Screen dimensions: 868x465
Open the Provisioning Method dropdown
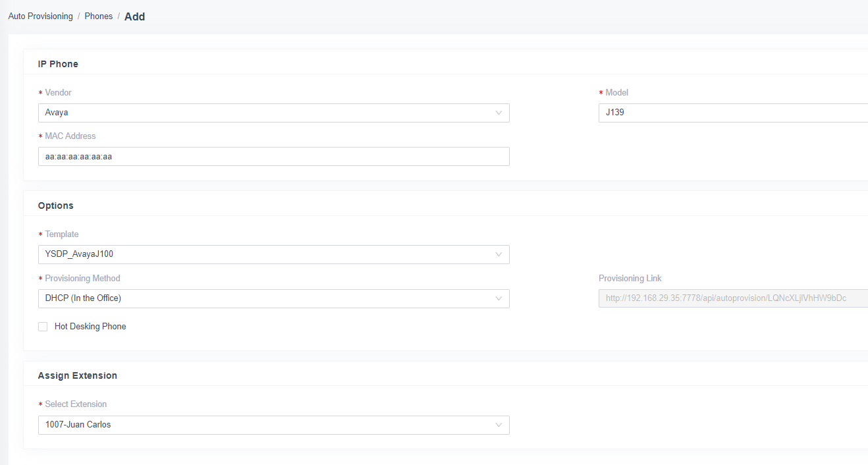coord(274,298)
